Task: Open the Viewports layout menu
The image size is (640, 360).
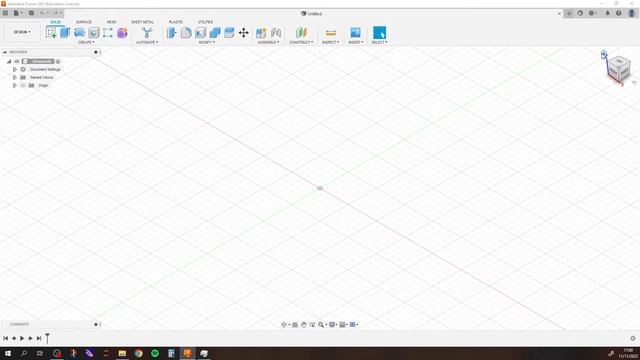Action: point(353,325)
